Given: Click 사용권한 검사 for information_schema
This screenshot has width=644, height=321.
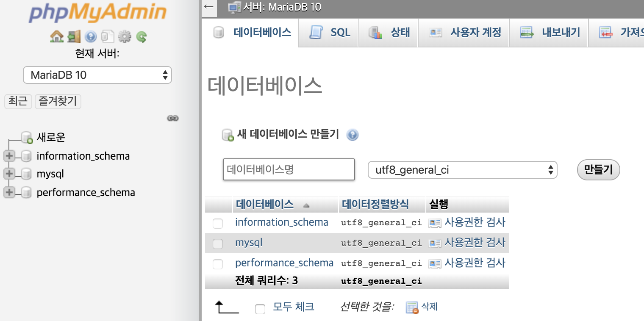Looking at the screenshot, I should (x=475, y=222).
